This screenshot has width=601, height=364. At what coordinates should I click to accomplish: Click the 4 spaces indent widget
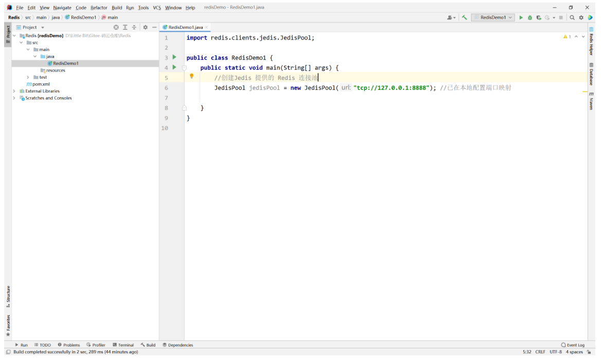coord(574,352)
